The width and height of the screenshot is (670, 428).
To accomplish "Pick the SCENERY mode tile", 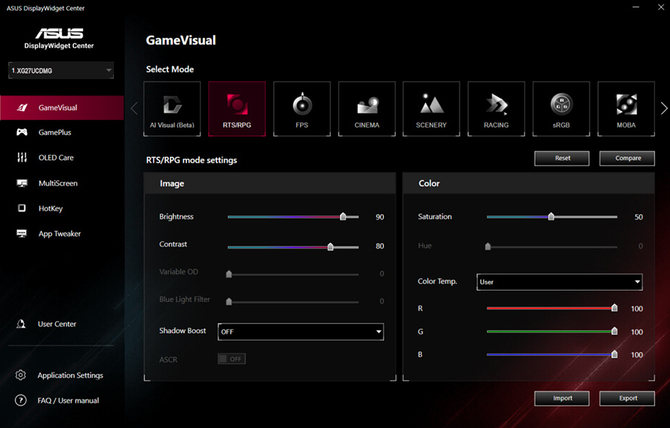I will [x=432, y=109].
